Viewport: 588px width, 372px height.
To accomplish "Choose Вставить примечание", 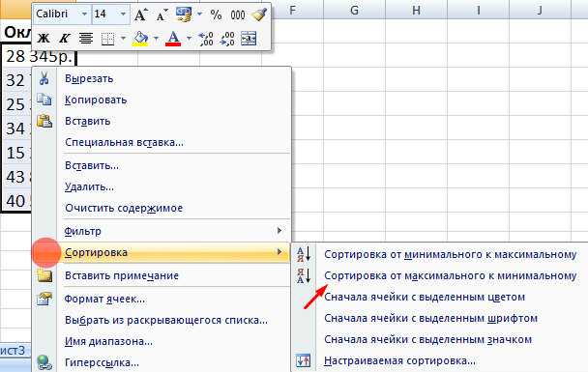I will click(x=162, y=275).
